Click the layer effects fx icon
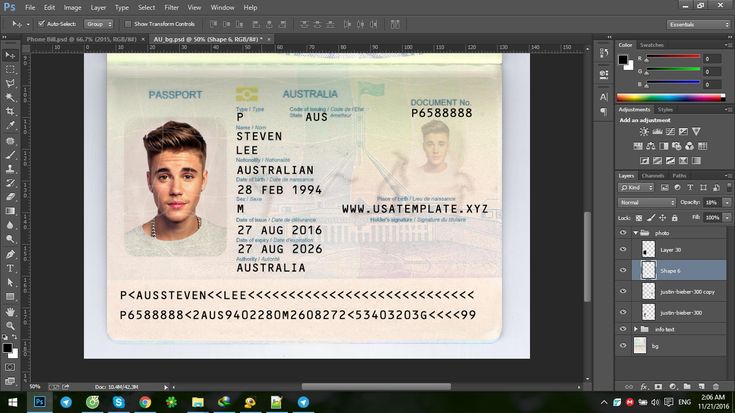 coord(644,387)
